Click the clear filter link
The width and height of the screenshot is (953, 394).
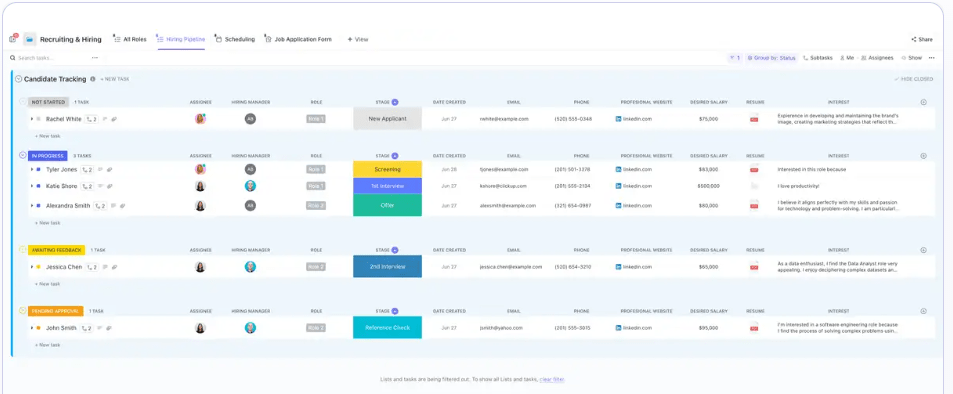552,379
